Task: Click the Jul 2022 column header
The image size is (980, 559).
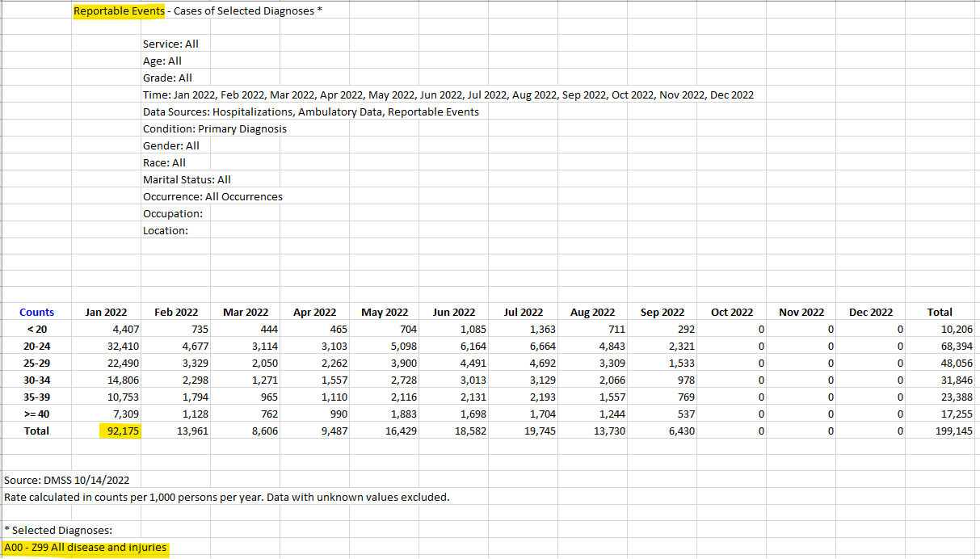Action: click(524, 312)
